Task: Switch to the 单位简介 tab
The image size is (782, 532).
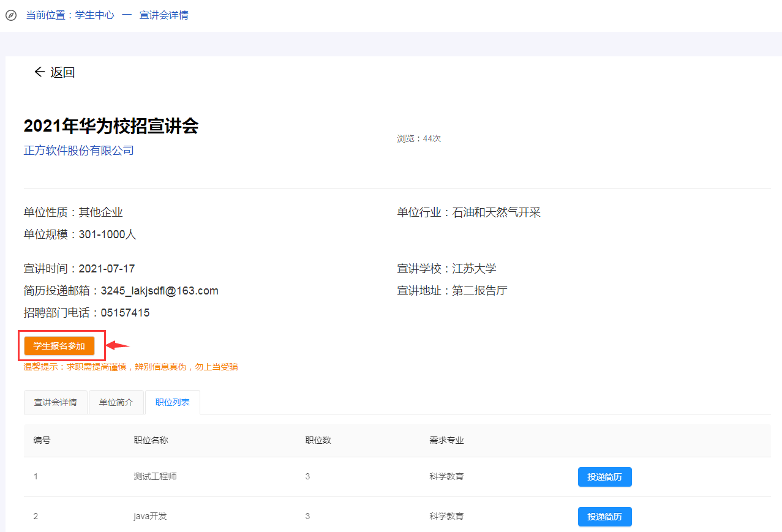Action: [116, 402]
